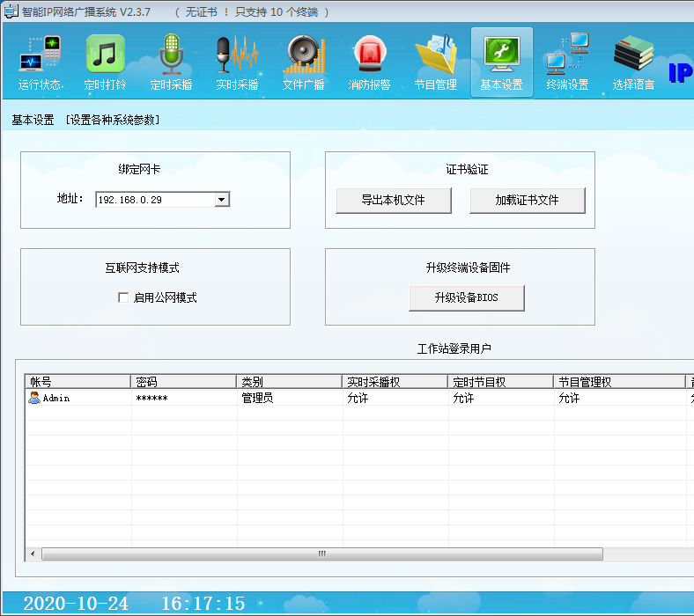
Task: Click the 管理员 category cell
Action: 257,398
